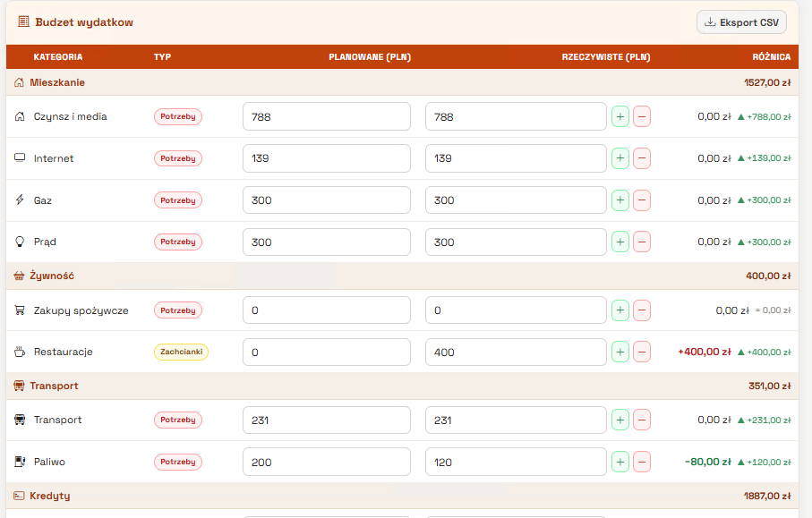Focus actual field showing 400 for Restauracje
This screenshot has height=518, width=812.
pyautogui.click(x=516, y=352)
